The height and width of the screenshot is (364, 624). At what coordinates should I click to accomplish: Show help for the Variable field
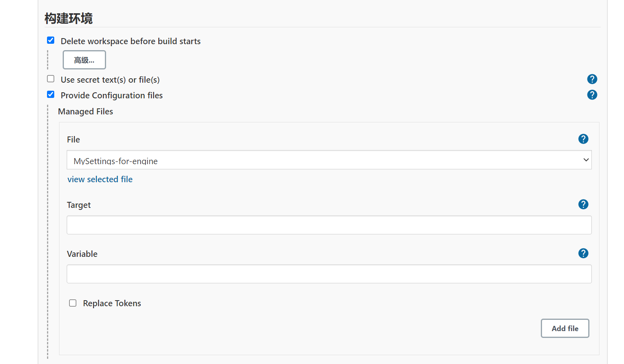(x=583, y=253)
